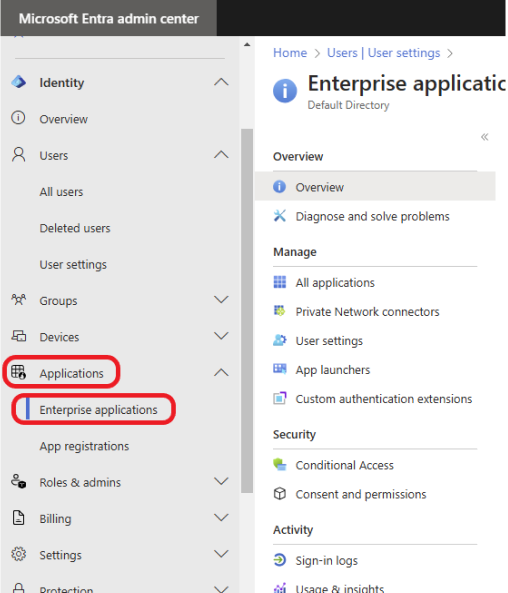Click the Settings gear icon
The height and width of the screenshot is (593, 508).
pos(19,554)
